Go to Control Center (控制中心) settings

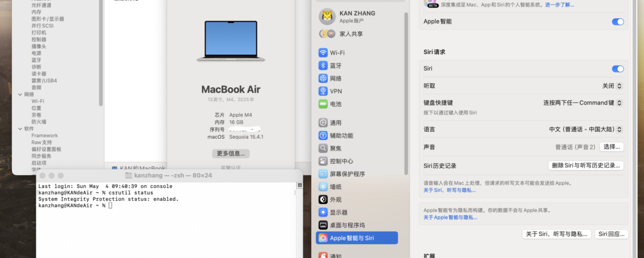tap(341, 161)
